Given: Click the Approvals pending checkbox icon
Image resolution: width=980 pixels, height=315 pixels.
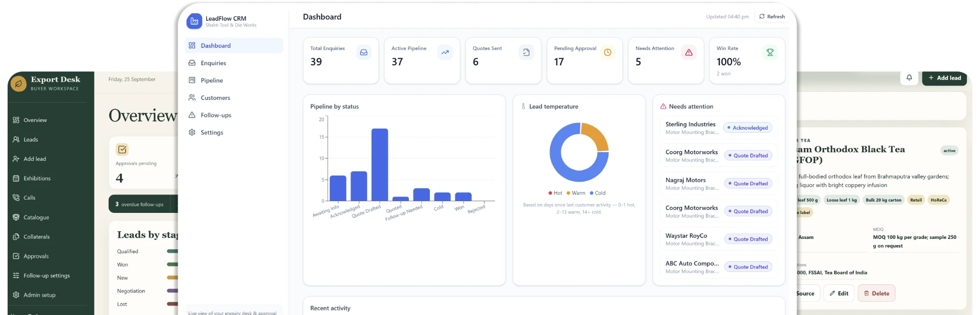Looking at the screenshot, I should (x=122, y=150).
